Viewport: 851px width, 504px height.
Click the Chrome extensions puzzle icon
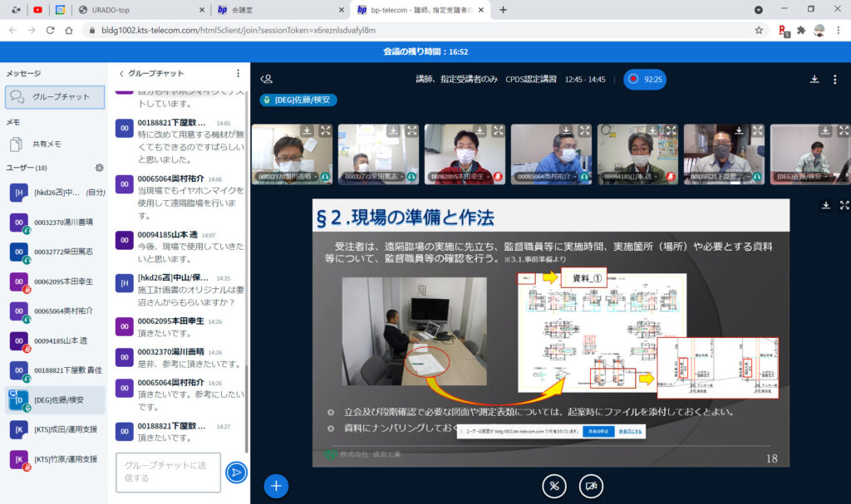coord(801,30)
